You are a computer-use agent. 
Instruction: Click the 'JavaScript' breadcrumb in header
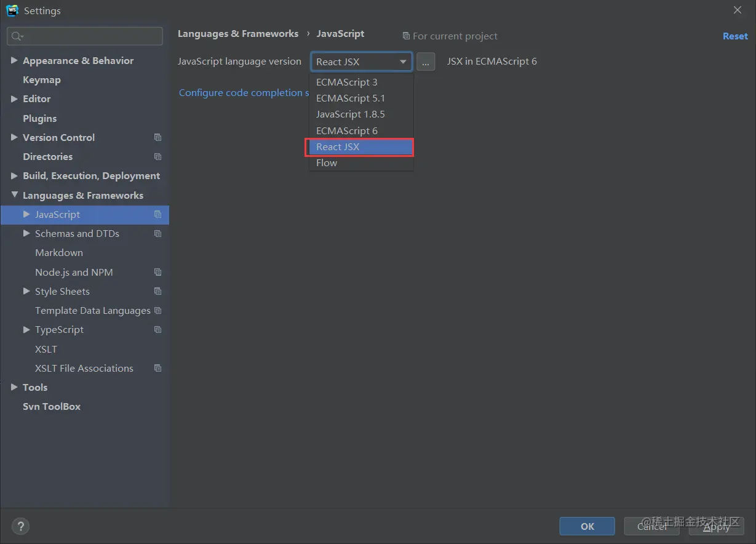tap(340, 34)
